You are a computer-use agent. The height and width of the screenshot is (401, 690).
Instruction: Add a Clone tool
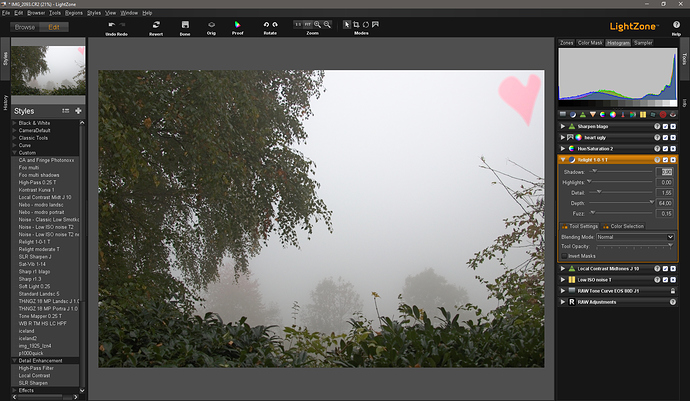point(653,114)
